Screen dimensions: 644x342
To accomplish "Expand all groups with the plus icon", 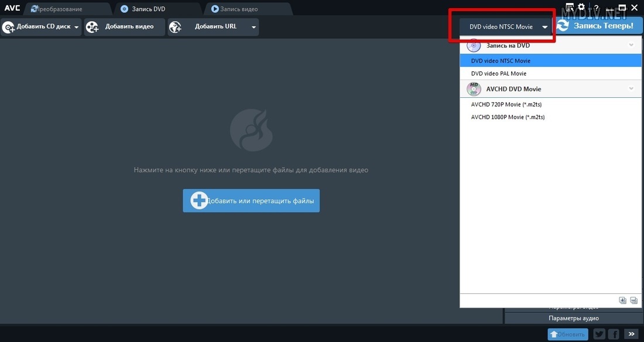I will [622, 300].
